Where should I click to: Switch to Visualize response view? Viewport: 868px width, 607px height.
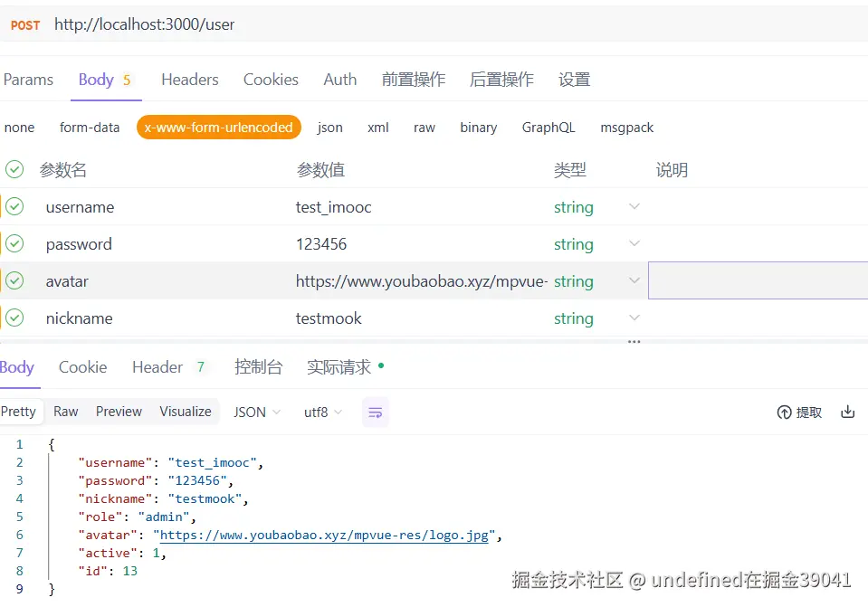(x=186, y=412)
